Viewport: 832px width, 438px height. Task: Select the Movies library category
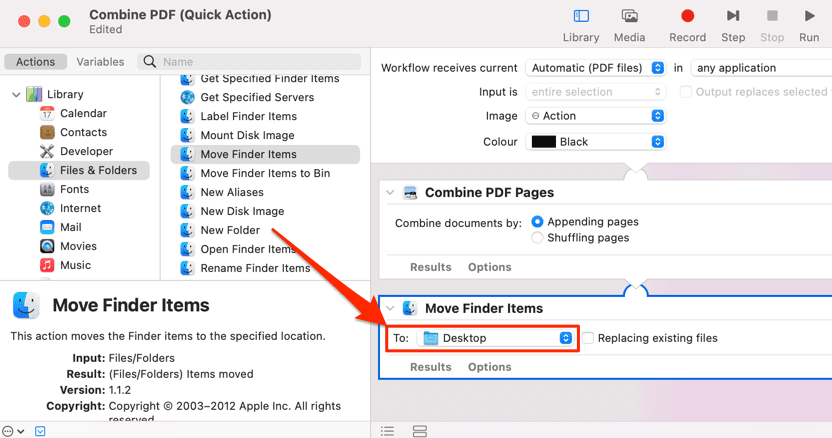coord(78,246)
